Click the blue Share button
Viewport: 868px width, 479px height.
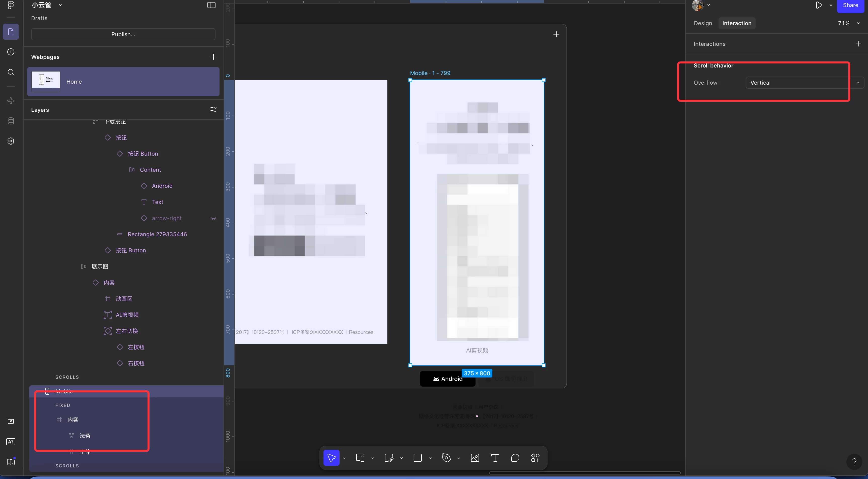(850, 5)
